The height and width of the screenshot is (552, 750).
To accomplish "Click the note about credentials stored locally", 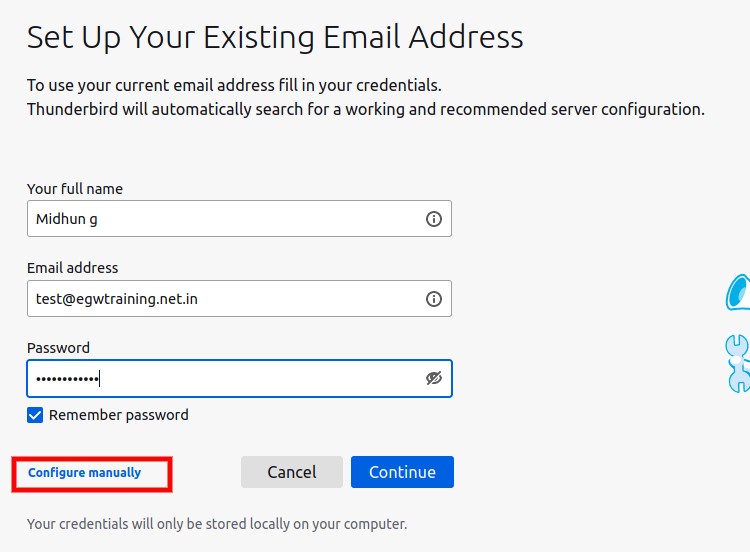I will [217, 524].
